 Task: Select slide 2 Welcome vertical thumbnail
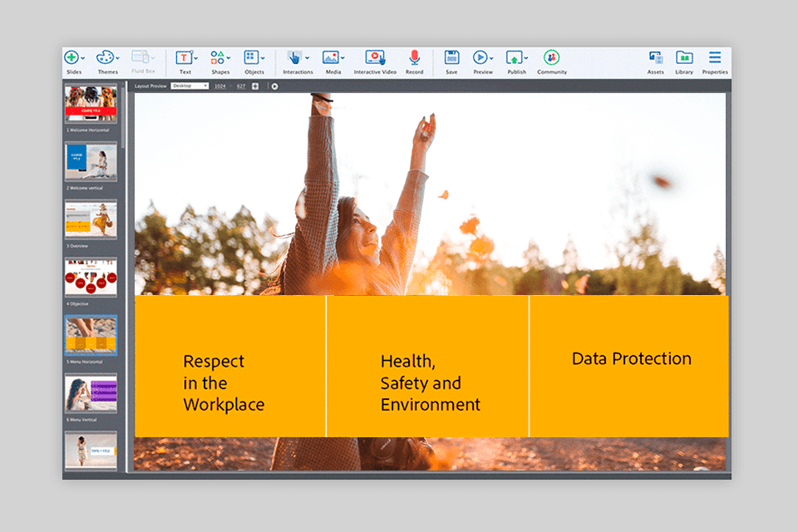91,161
